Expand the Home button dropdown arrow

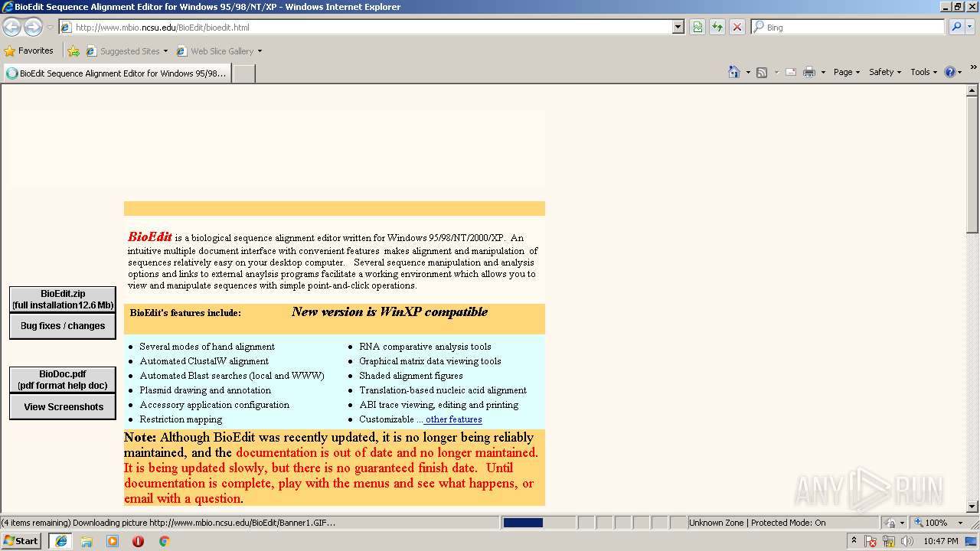click(x=746, y=73)
